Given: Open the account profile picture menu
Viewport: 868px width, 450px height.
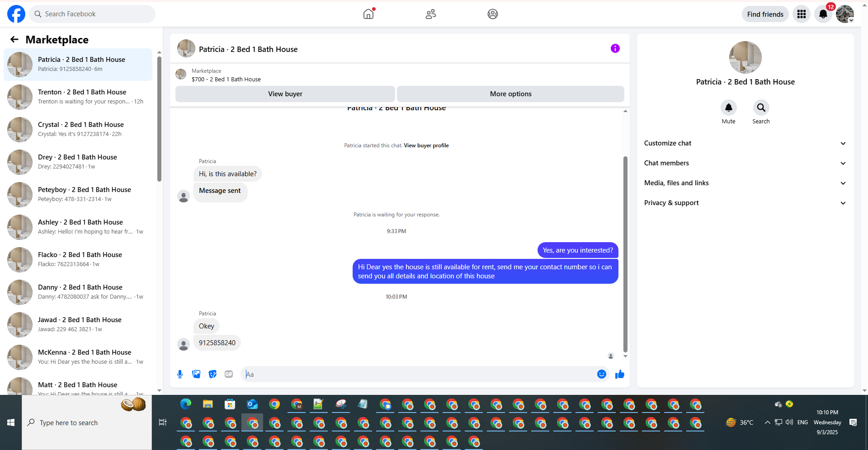Looking at the screenshot, I should pyautogui.click(x=845, y=14).
